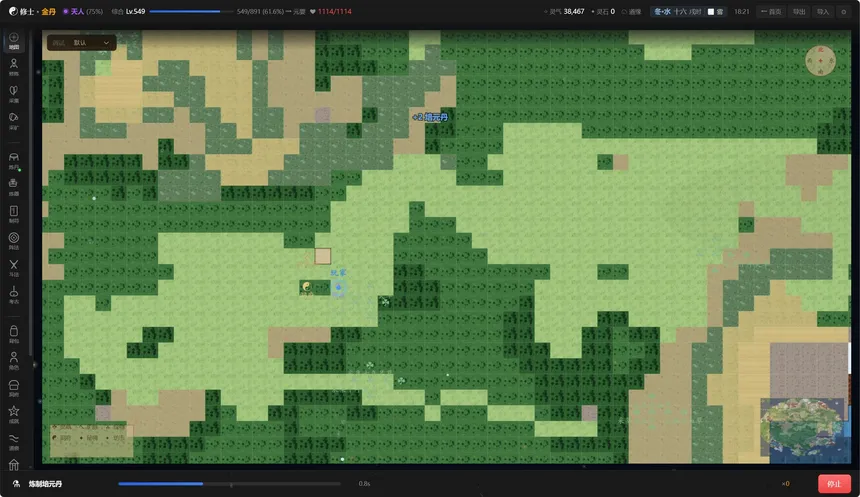The image size is (860, 497).
Task: Click the red 停止 stop button
Action: (x=834, y=484)
